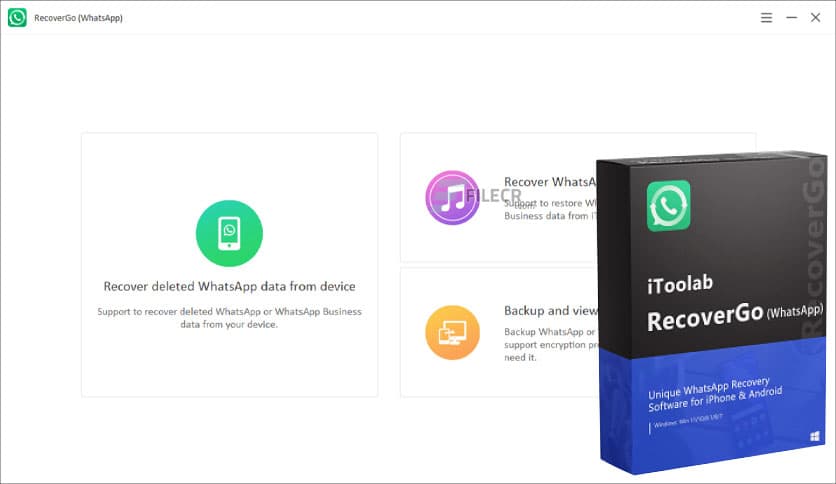Viewport: 836px width, 484px height.
Task: Close the RecoverGo window
Action: click(x=815, y=18)
